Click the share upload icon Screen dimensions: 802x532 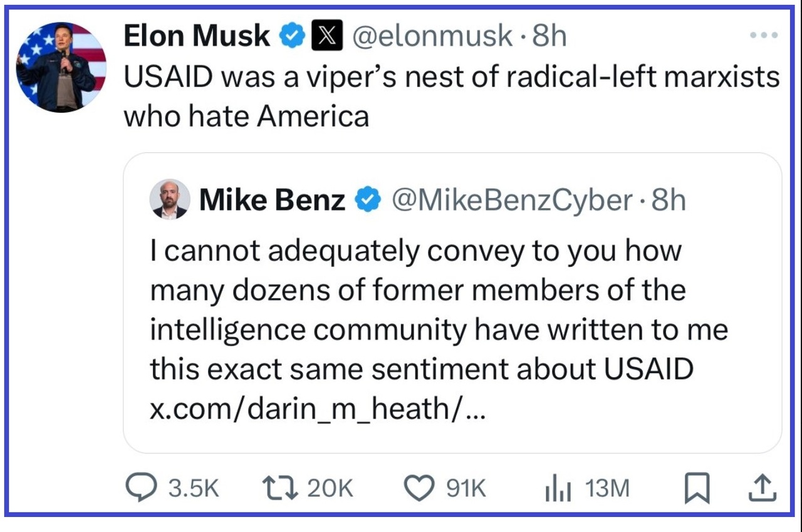click(763, 487)
